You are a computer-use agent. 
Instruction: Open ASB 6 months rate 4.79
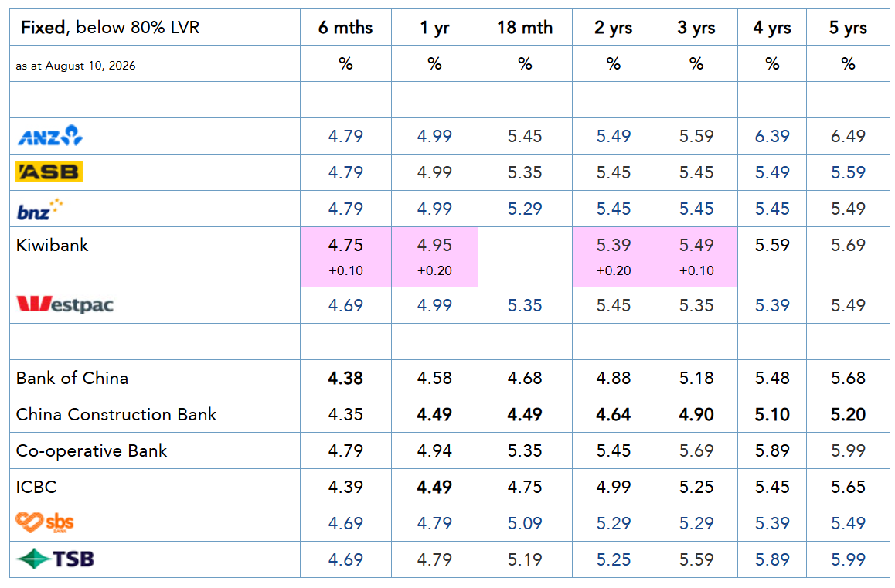345,172
